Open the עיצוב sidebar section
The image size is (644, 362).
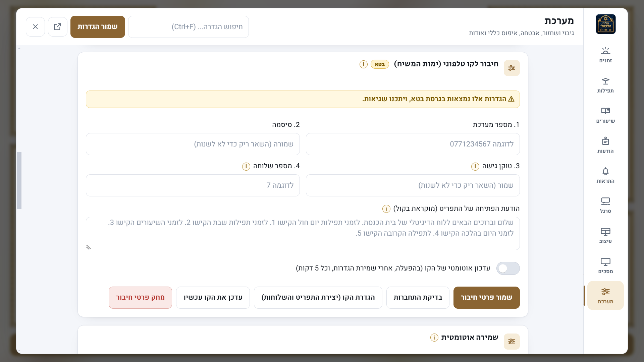point(605,236)
